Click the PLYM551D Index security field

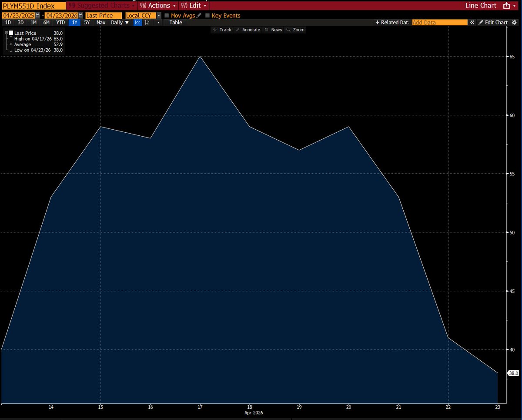pyautogui.click(x=33, y=6)
